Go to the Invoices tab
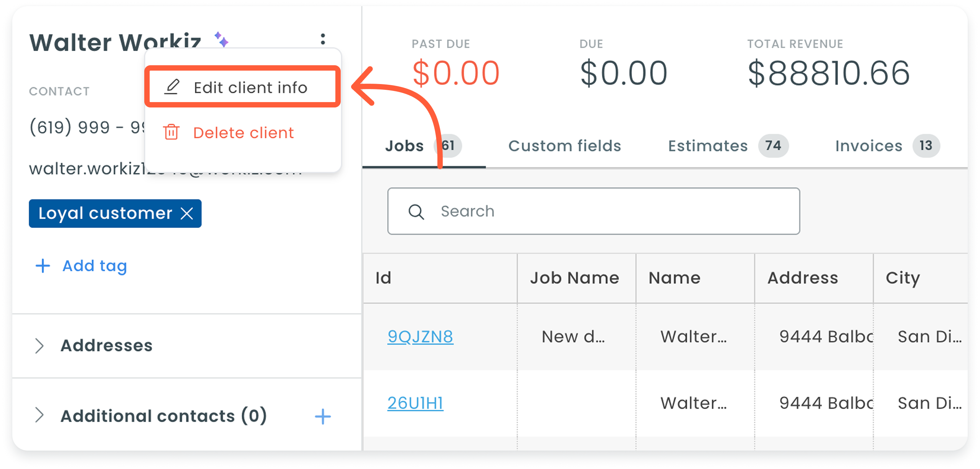The height and width of the screenshot is (469, 980). [887, 146]
